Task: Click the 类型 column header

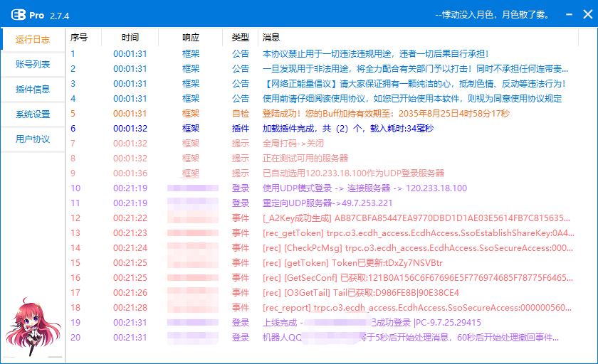Action: [241, 38]
